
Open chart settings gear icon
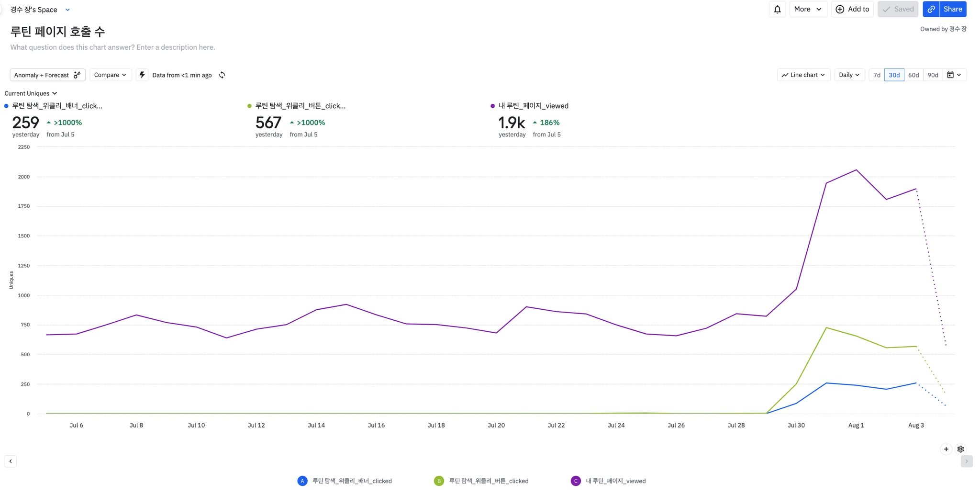[x=960, y=449]
